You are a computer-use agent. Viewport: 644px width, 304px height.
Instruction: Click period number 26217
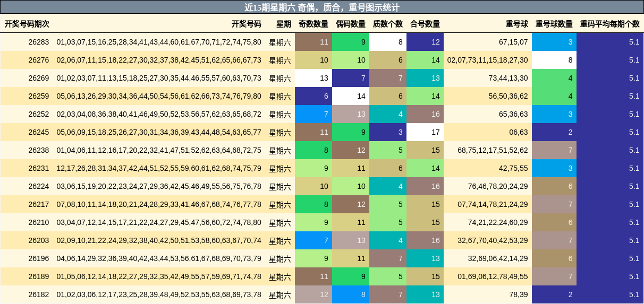[x=39, y=204]
